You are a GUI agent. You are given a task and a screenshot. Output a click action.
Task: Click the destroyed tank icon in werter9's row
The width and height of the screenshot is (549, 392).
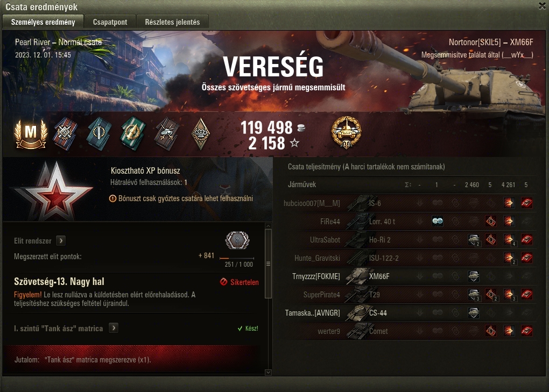click(x=526, y=331)
